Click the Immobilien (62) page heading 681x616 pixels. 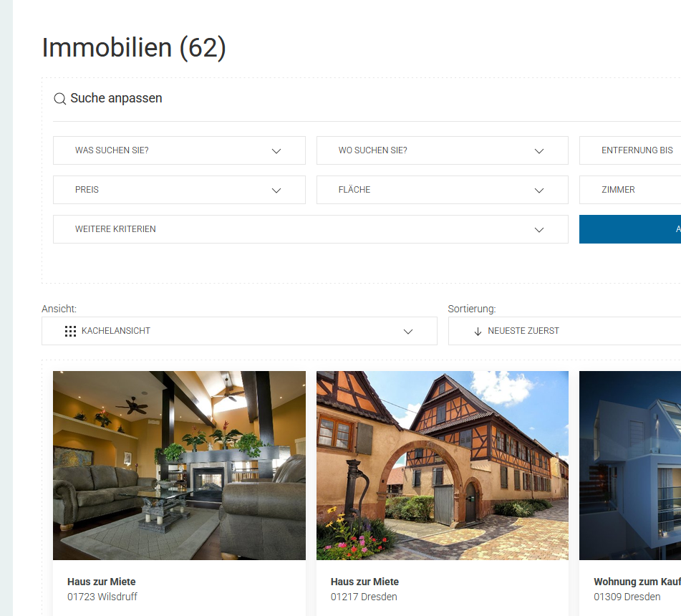coord(134,48)
